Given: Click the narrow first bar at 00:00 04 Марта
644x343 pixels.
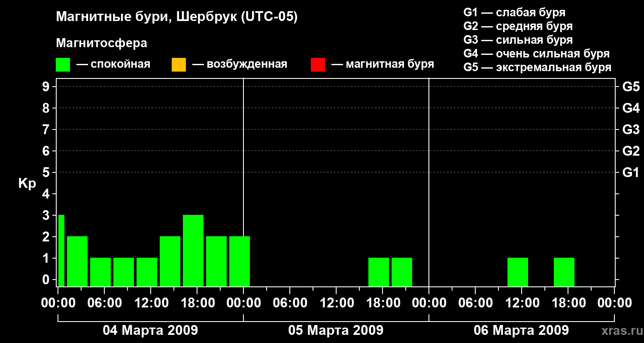Looking at the screenshot, I should pyautogui.click(x=61, y=250).
